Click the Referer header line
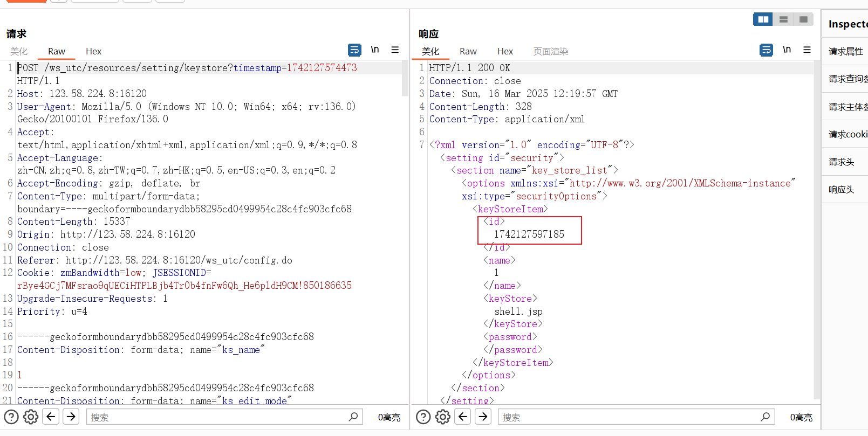Image resolution: width=868 pixels, height=436 pixels. tap(155, 260)
